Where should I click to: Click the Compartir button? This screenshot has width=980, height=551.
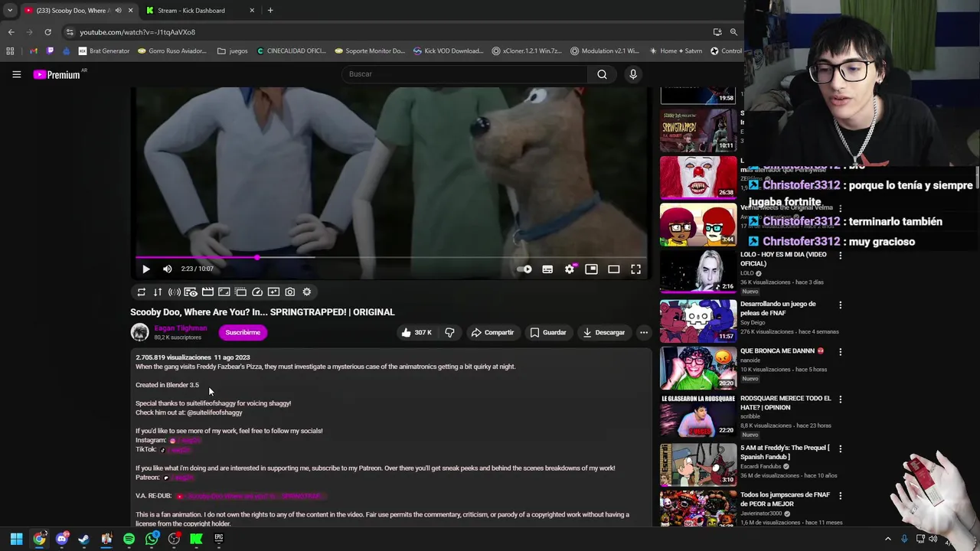click(x=492, y=332)
